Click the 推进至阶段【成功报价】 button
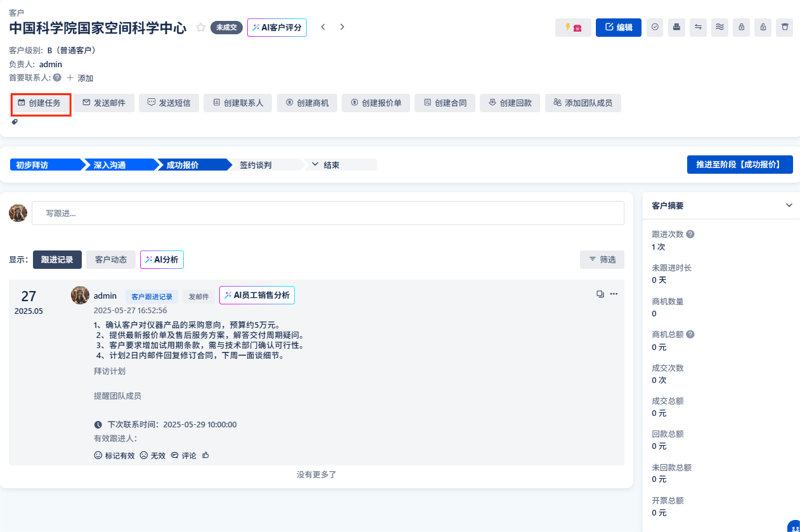Viewport: 800px width, 532px height. coord(740,164)
